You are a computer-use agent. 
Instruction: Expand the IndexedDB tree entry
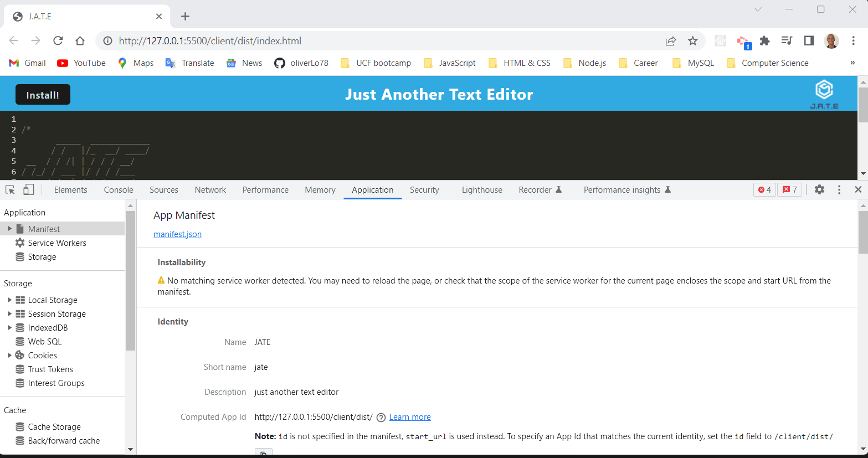coord(9,327)
